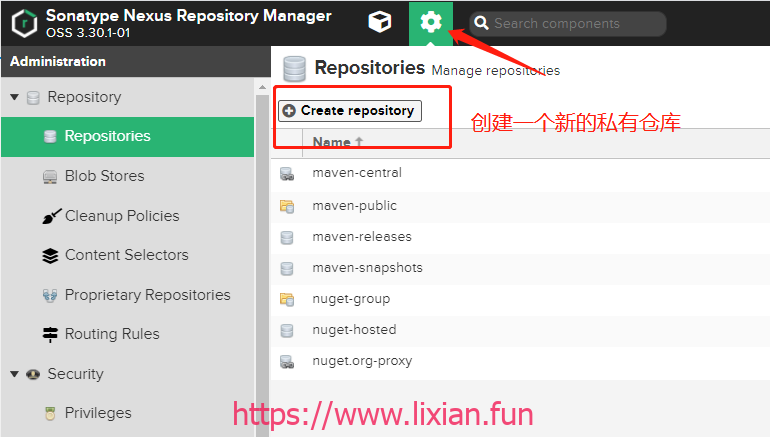Click the search magnifier icon
Viewport: 770px width, 437px height.
481,23
